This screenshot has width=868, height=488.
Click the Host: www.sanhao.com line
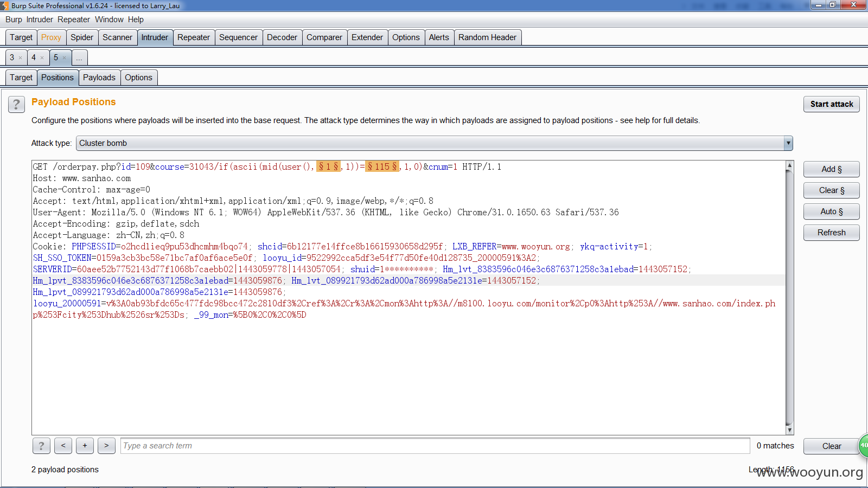(x=82, y=178)
